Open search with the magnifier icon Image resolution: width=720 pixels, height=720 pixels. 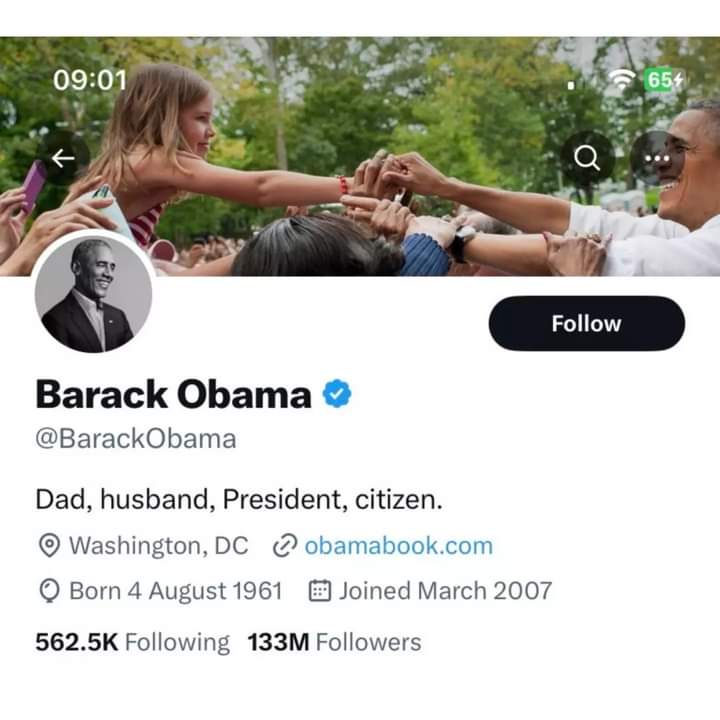589,158
